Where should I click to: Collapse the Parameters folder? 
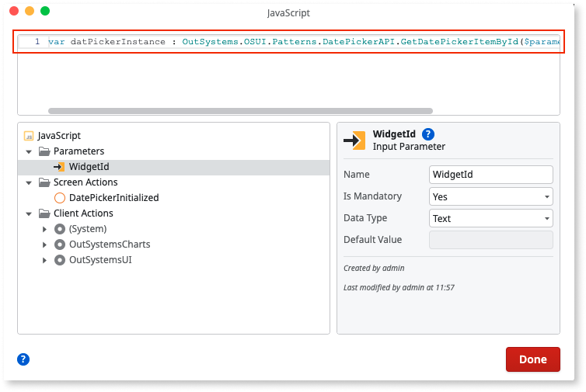[29, 151]
